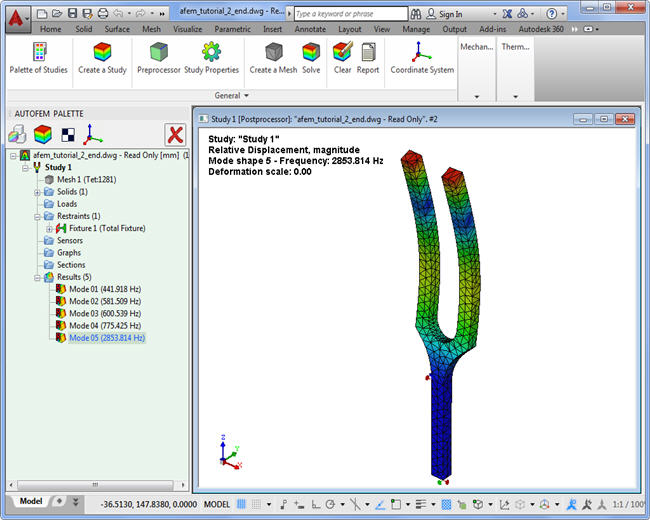
Task: Toggle object snap tracking icon
Action: (x=380, y=504)
